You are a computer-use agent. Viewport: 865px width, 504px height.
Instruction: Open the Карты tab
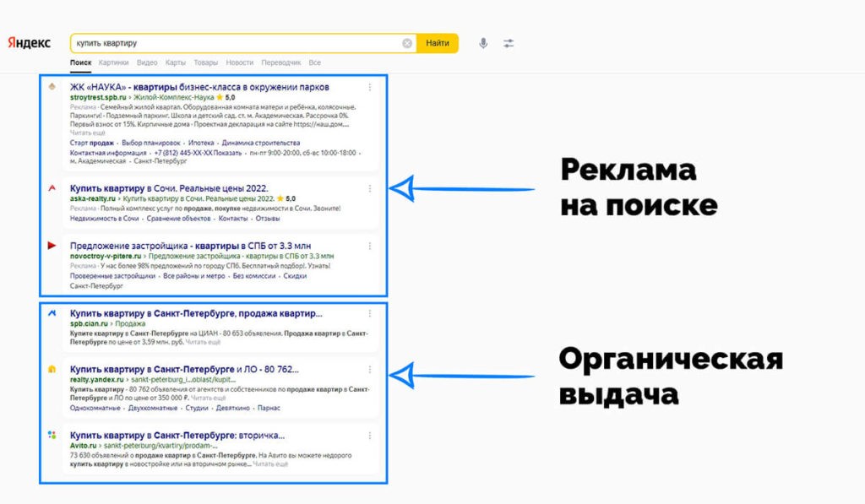(x=176, y=62)
